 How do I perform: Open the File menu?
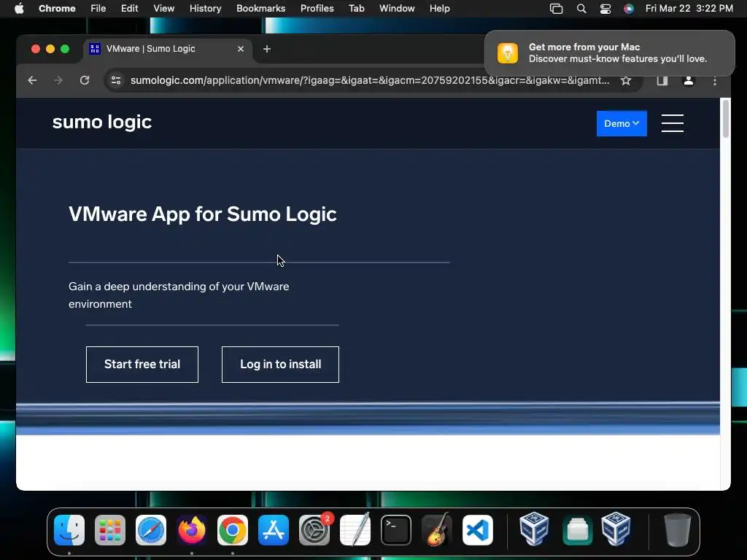(x=98, y=8)
